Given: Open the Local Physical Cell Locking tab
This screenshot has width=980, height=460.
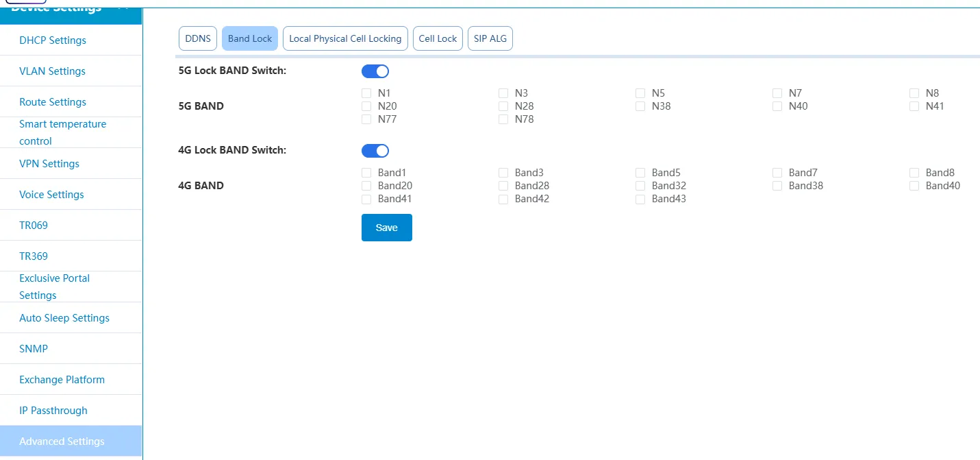Looking at the screenshot, I should tap(345, 38).
